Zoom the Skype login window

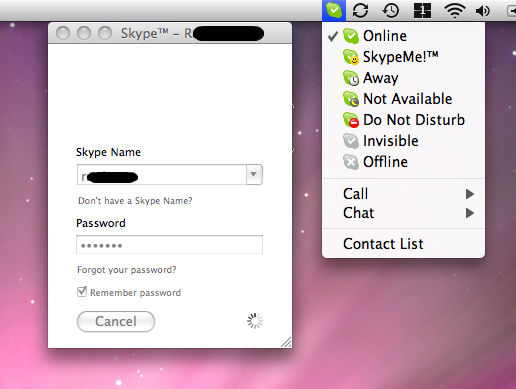(x=105, y=33)
